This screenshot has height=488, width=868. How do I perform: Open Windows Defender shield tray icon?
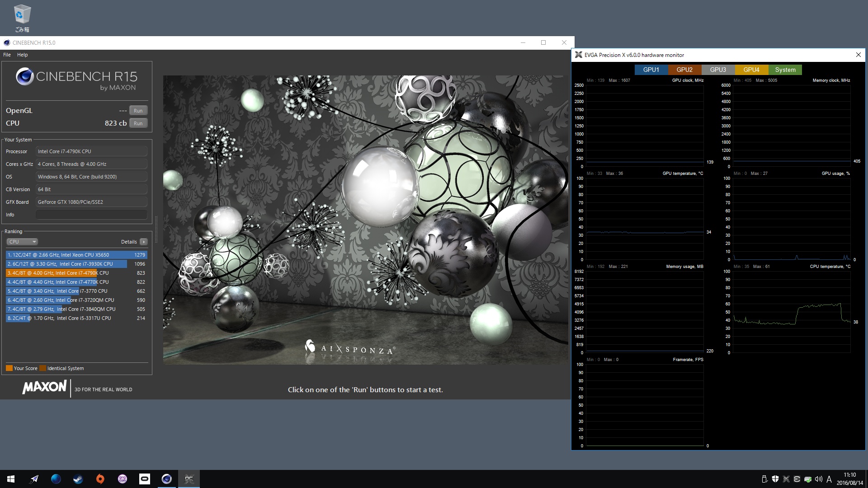click(x=775, y=479)
